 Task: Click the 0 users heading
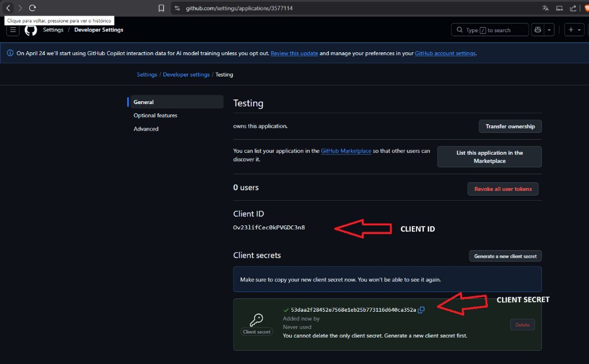tap(246, 187)
